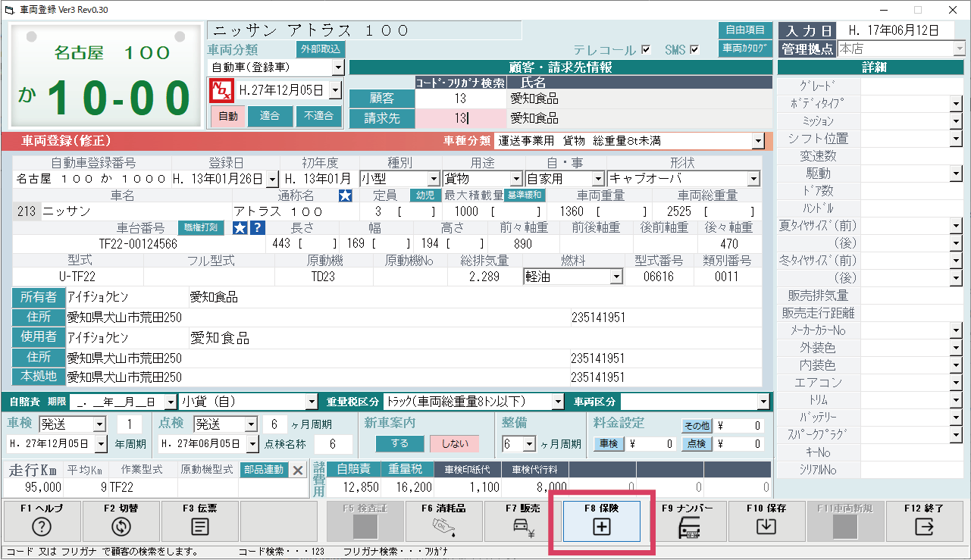Click star icon beside 職権打刻
The width and height of the screenshot is (971, 560).
(x=239, y=228)
